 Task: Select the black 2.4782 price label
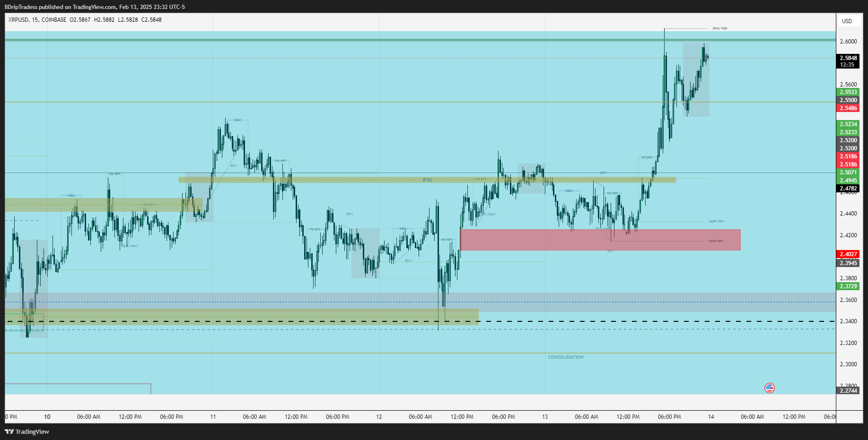coord(848,189)
